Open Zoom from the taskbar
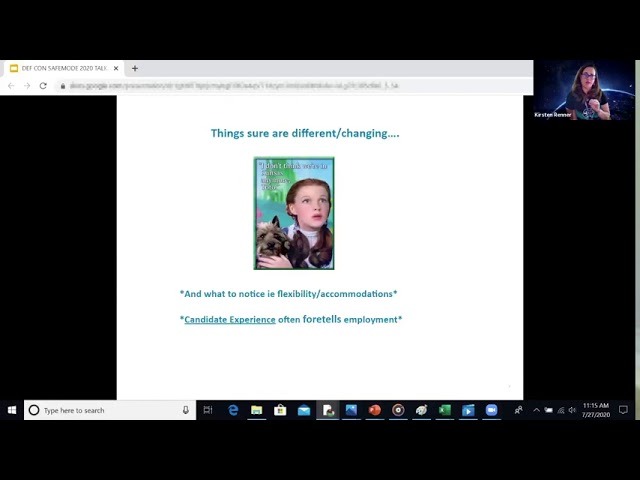The height and width of the screenshot is (480, 640). pyautogui.click(x=491, y=410)
